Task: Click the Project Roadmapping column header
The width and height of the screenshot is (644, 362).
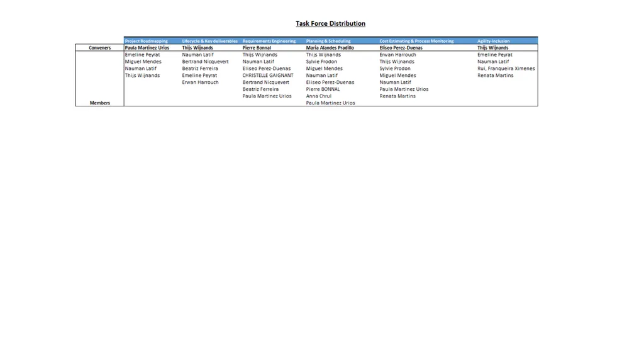Action: click(x=146, y=41)
